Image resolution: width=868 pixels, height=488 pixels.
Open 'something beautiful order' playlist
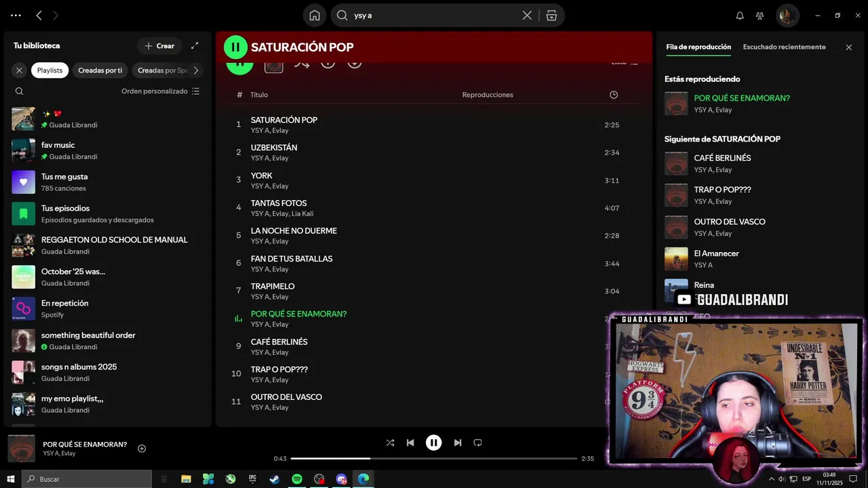pyautogui.click(x=108, y=340)
